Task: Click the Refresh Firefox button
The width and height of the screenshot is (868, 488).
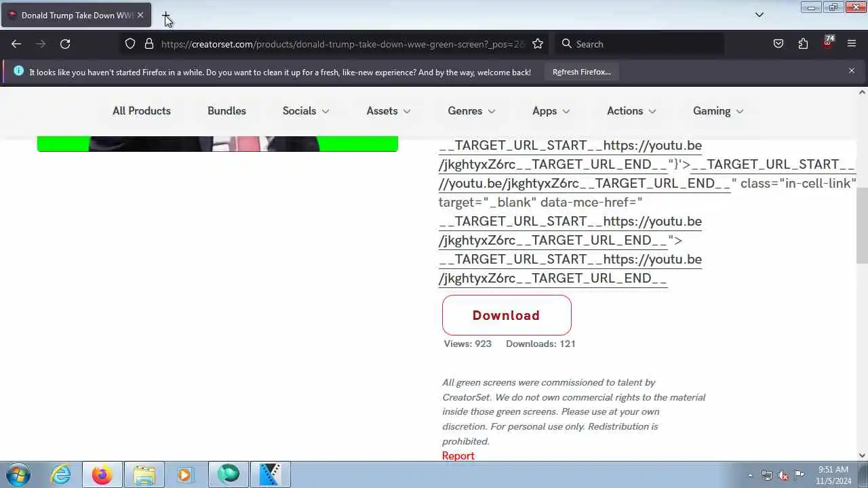Action: pyautogui.click(x=581, y=72)
